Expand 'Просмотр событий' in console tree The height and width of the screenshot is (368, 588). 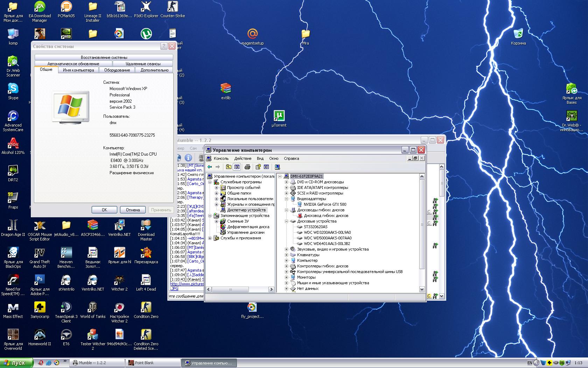coord(216,188)
